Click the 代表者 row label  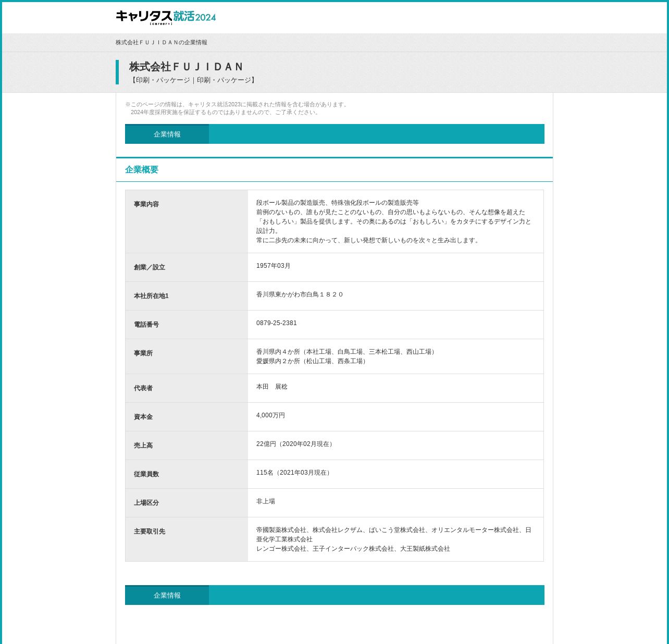[143, 388]
